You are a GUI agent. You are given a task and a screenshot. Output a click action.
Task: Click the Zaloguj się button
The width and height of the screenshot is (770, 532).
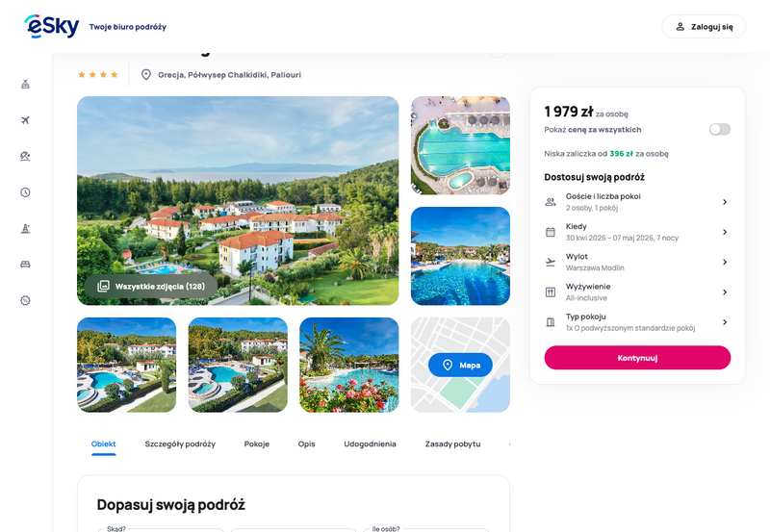tap(704, 27)
